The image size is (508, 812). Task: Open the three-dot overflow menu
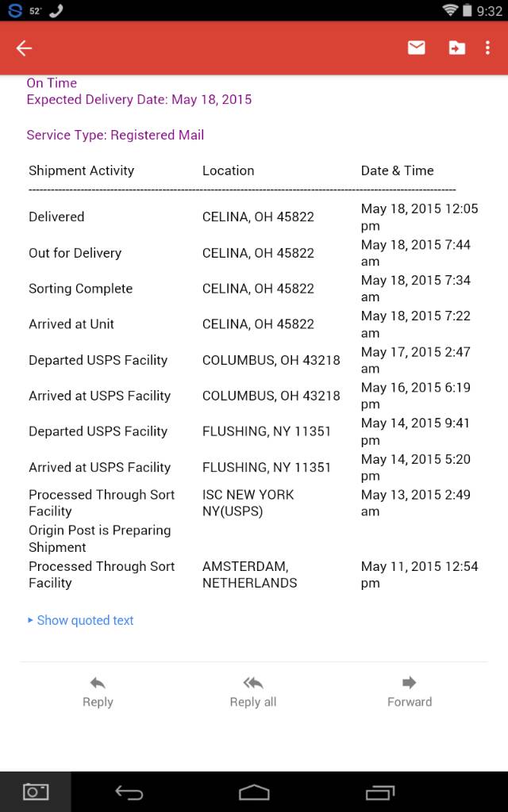pyautogui.click(x=487, y=48)
